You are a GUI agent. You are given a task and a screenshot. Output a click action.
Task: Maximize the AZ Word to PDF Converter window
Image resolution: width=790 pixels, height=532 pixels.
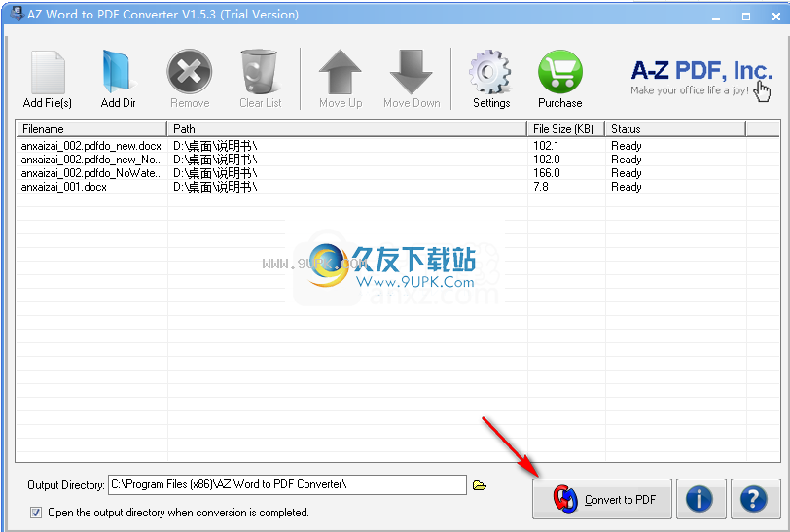(x=746, y=17)
